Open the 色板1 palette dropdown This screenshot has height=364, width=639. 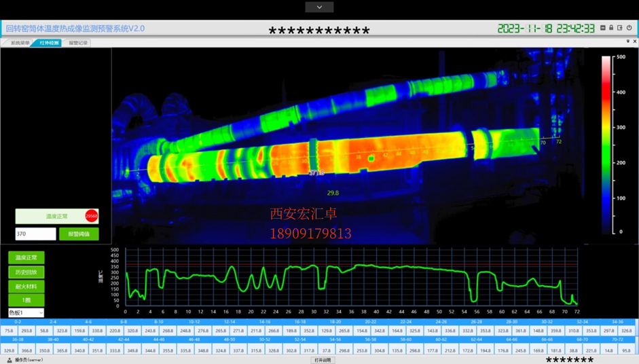click(26, 312)
